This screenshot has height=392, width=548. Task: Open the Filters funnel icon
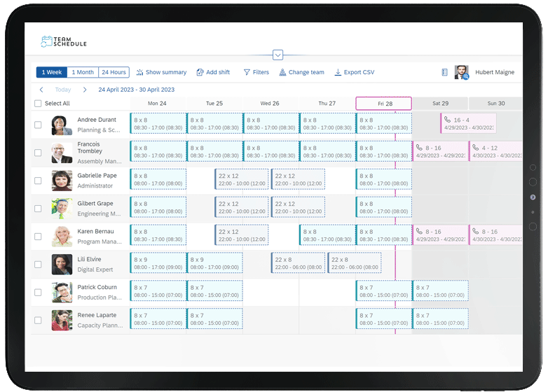coord(247,72)
